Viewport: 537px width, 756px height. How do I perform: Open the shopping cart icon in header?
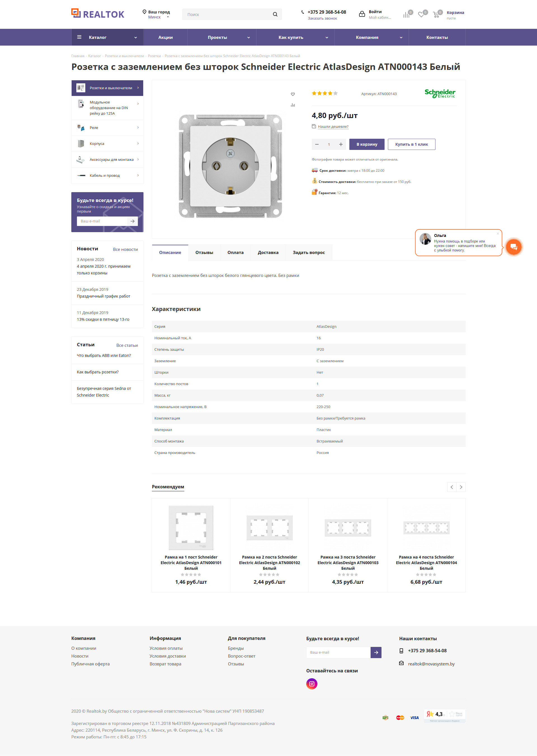point(436,15)
